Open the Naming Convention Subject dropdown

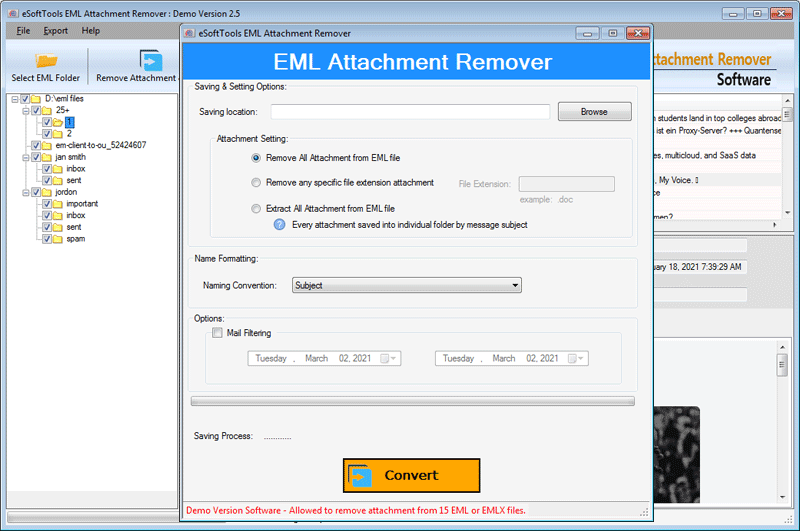(407, 285)
